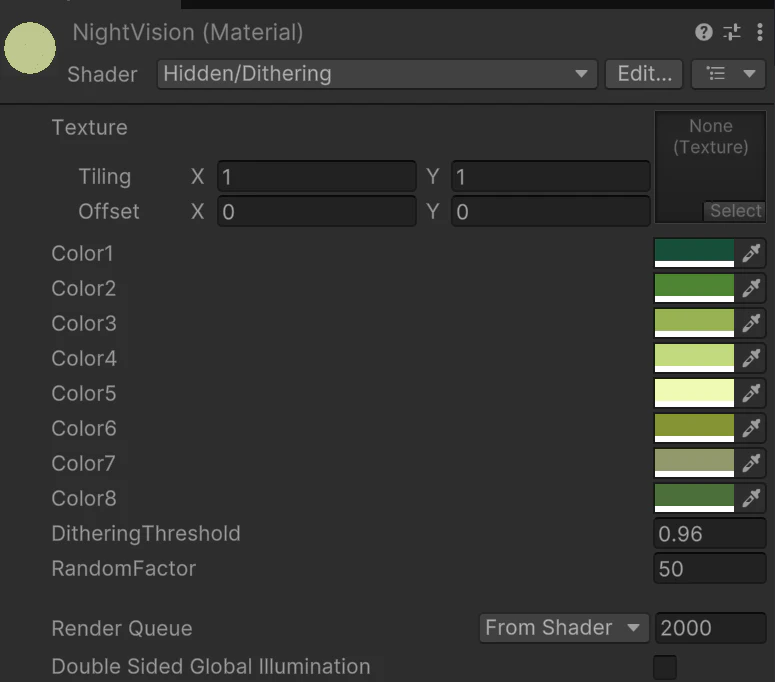
Task: Use the Color3 eyedropper tool
Action: click(750, 323)
